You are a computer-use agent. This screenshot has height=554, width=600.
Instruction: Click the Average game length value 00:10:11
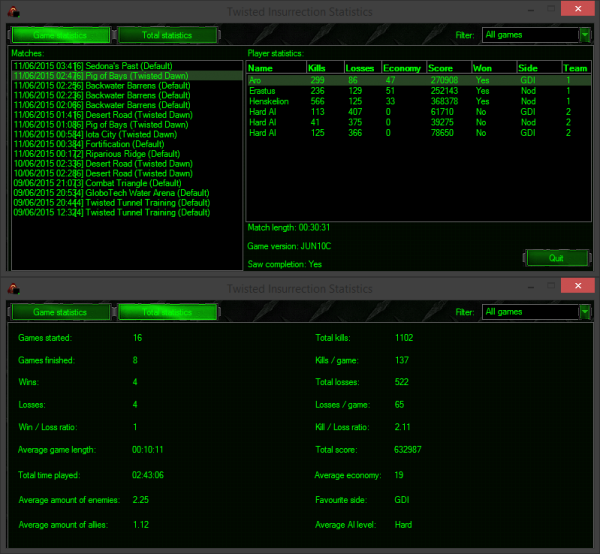coord(147,450)
